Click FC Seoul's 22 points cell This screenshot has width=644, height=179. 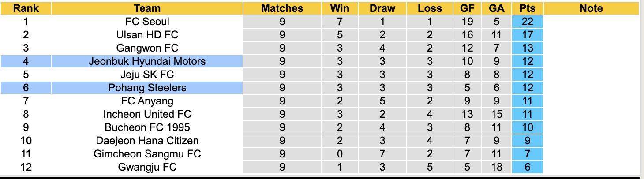527,22
